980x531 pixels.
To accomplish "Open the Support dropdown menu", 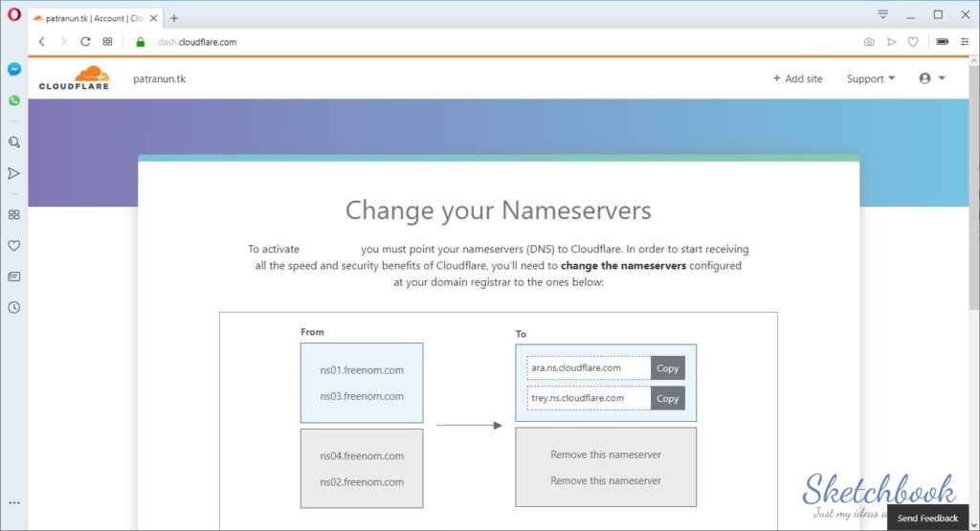I will [871, 78].
